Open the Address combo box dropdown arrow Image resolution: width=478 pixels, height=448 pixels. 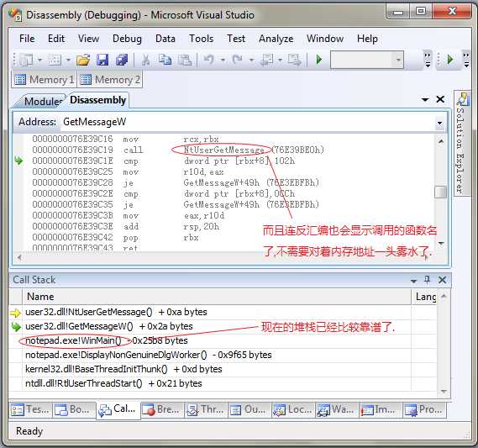click(439, 123)
